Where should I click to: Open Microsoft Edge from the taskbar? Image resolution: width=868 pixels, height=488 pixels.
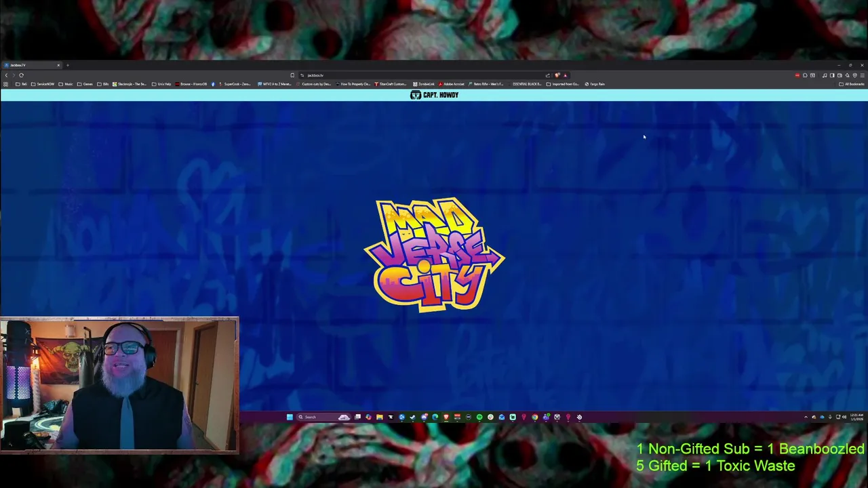point(435,417)
